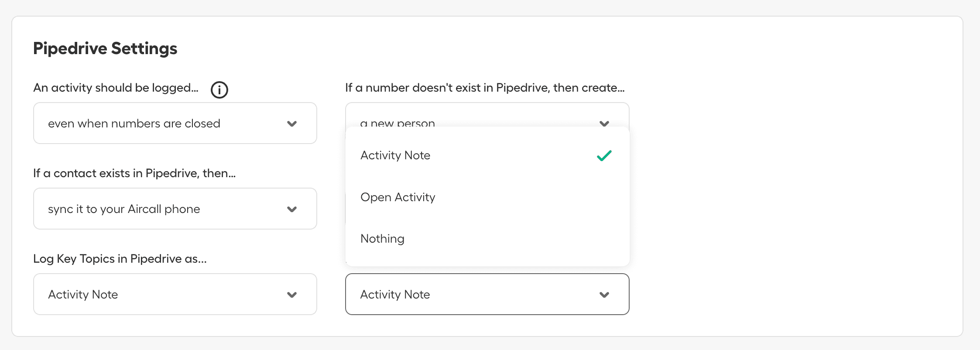The width and height of the screenshot is (980, 350).
Task: Click the info icon next to activity logging setting
Action: (219, 90)
